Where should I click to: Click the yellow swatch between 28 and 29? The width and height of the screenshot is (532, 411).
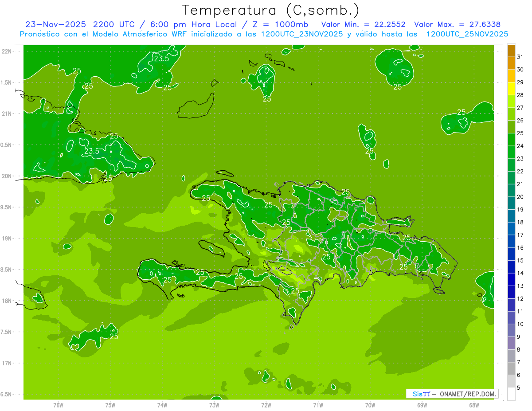511,89
